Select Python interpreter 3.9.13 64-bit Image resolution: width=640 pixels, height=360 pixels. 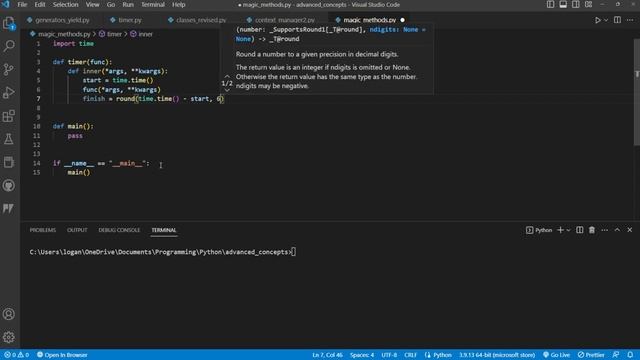tap(497, 355)
